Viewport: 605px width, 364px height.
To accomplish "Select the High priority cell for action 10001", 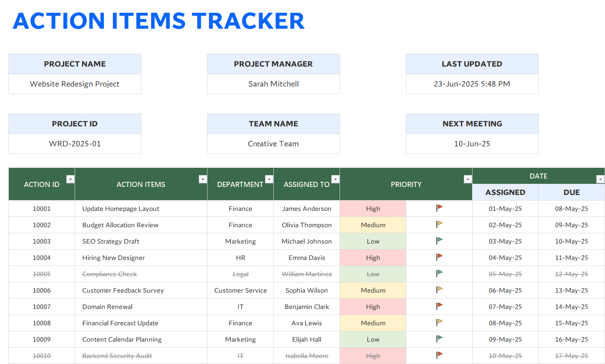I will (x=373, y=209).
